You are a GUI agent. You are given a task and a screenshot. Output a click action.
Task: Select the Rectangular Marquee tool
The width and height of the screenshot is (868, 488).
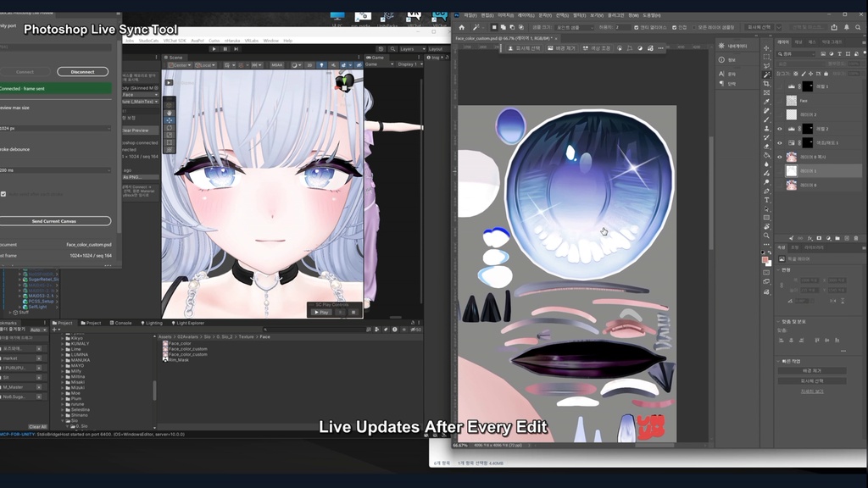tap(766, 57)
